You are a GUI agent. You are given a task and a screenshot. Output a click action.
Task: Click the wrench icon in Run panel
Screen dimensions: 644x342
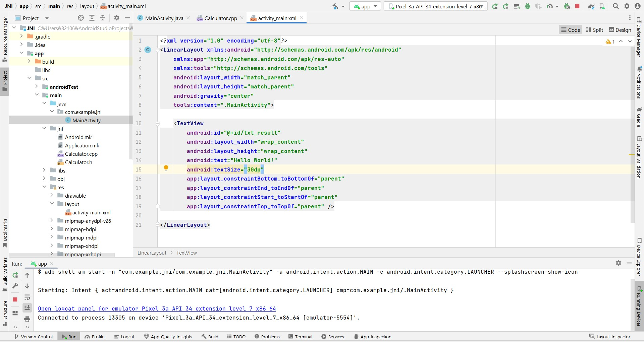click(x=15, y=286)
